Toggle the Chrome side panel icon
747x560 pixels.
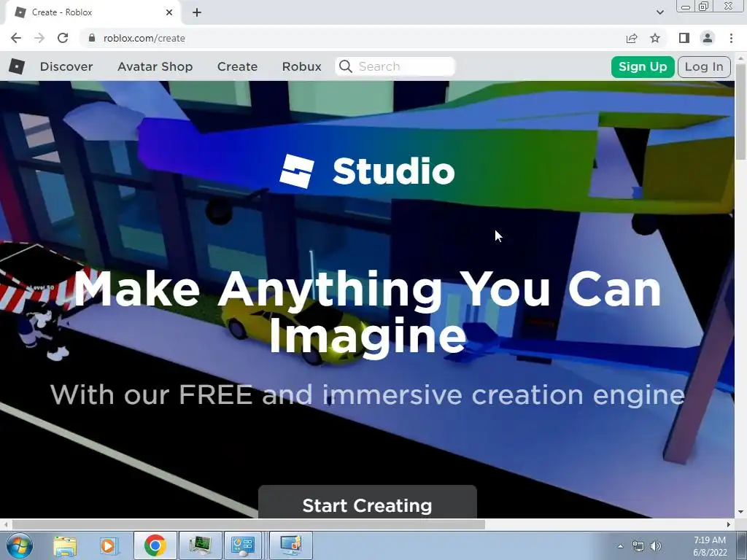point(684,38)
